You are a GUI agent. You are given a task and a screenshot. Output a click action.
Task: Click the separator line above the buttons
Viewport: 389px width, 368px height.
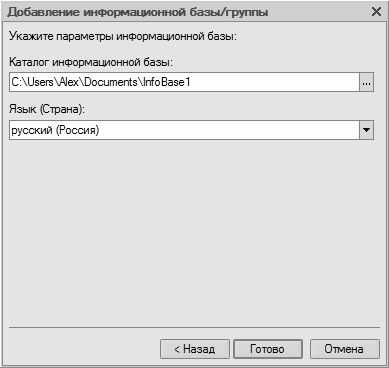coord(194,328)
